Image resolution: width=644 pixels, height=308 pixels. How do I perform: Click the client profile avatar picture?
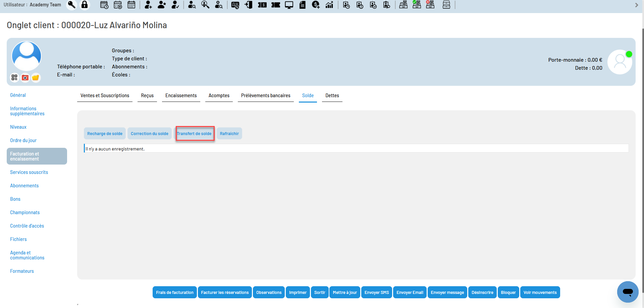pos(26,56)
